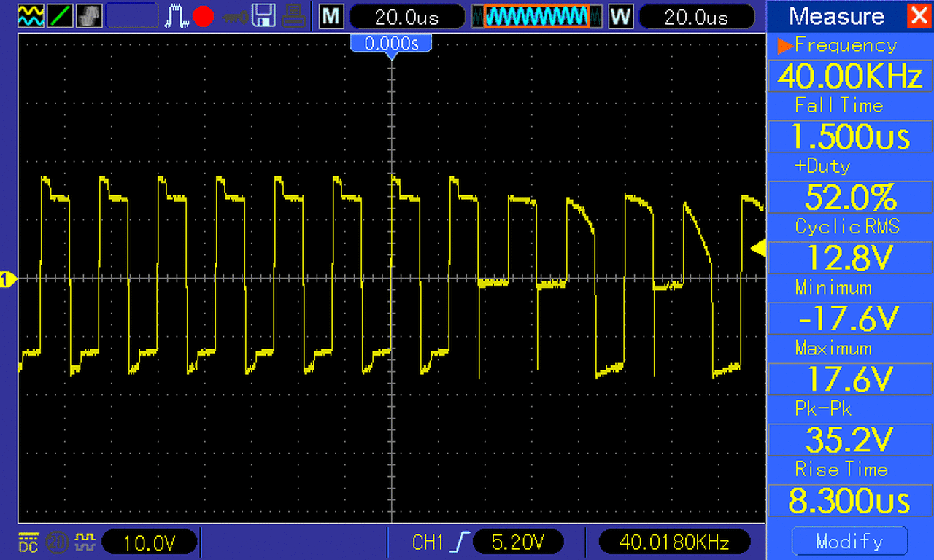Click the dual-waveform icon in the top toolbar
This screenshot has height=560, width=934.
point(31,15)
